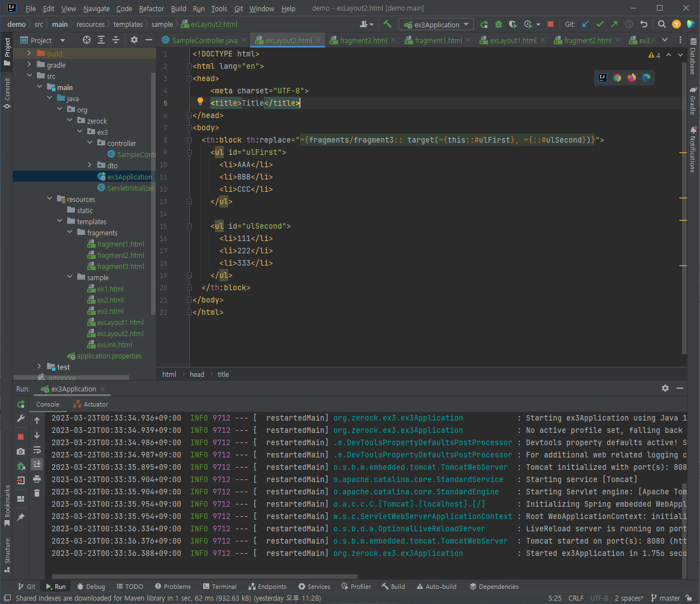Switch to fragment1.html editor tab

click(x=439, y=40)
